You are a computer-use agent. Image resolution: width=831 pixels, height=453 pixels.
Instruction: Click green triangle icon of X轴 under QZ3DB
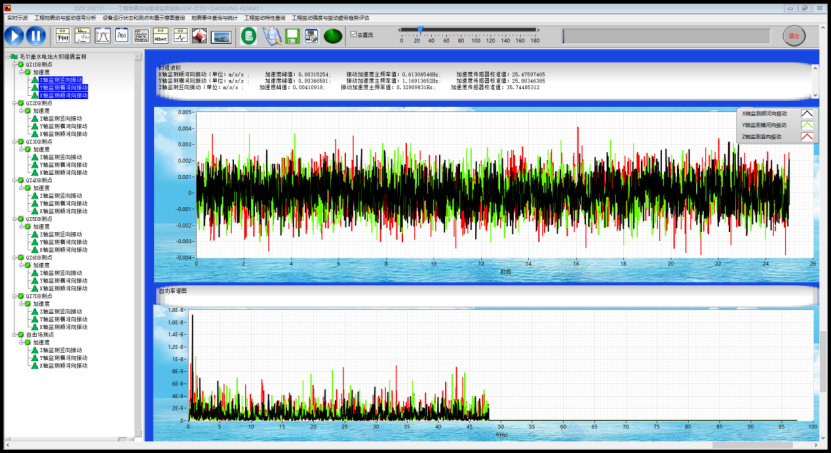coord(34,172)
